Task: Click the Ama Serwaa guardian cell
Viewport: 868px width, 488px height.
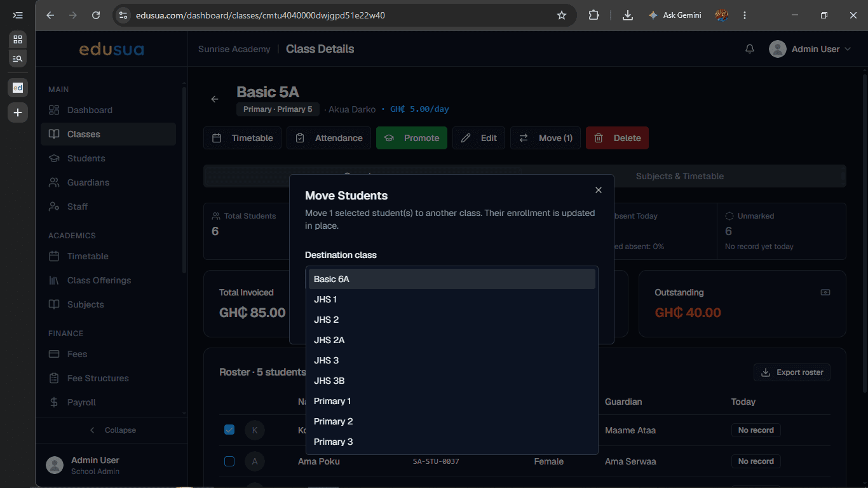Action: [630, 461]
